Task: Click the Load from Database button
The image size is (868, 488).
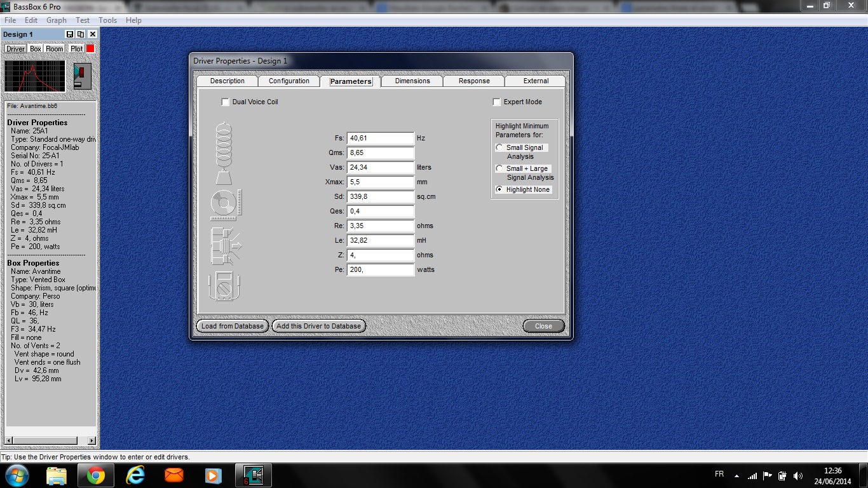Action: click(x=232, y=326)
